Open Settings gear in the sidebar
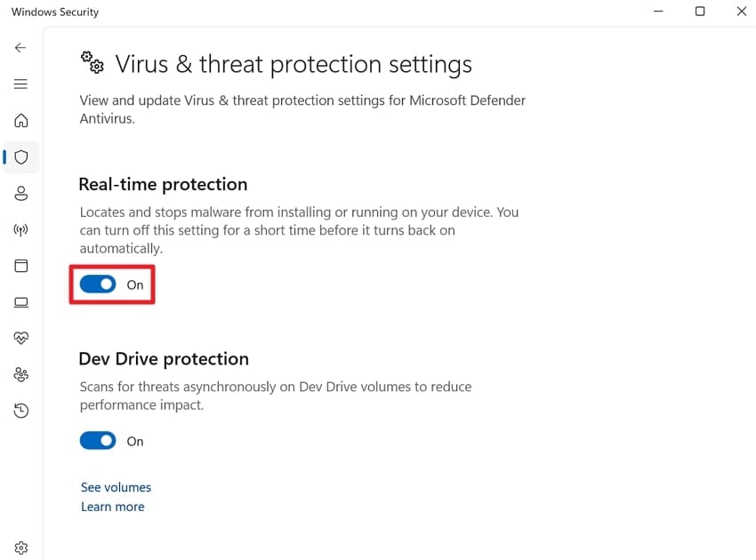Viewport: 756px width, 560px height. pyautogui.click(x=20, y=548)
